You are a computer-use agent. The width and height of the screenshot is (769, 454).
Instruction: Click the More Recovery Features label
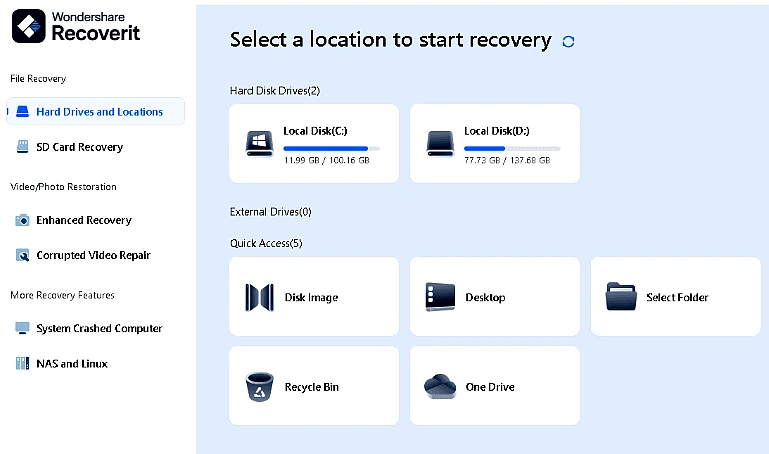click(62, 295)
